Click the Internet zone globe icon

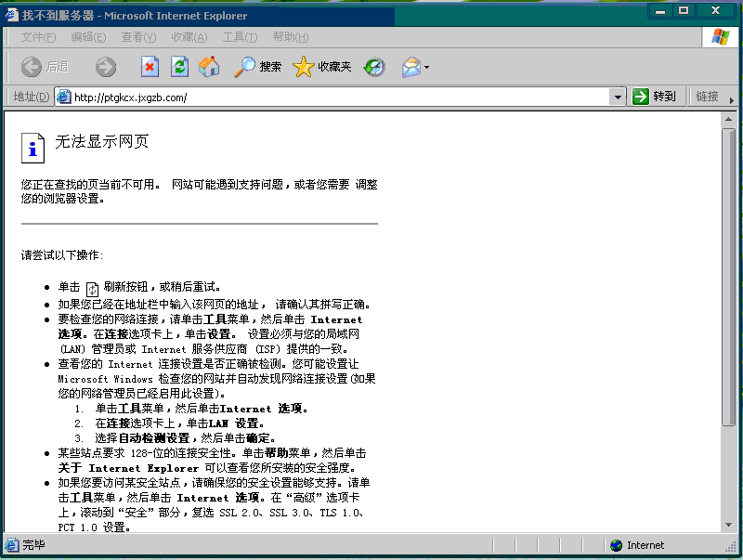pos(616,545)
